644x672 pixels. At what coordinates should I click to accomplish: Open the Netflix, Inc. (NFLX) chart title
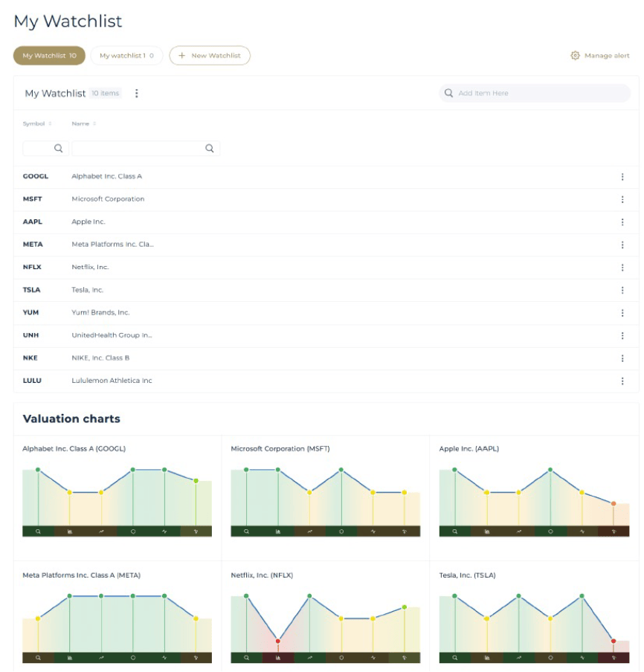(262, 575)
